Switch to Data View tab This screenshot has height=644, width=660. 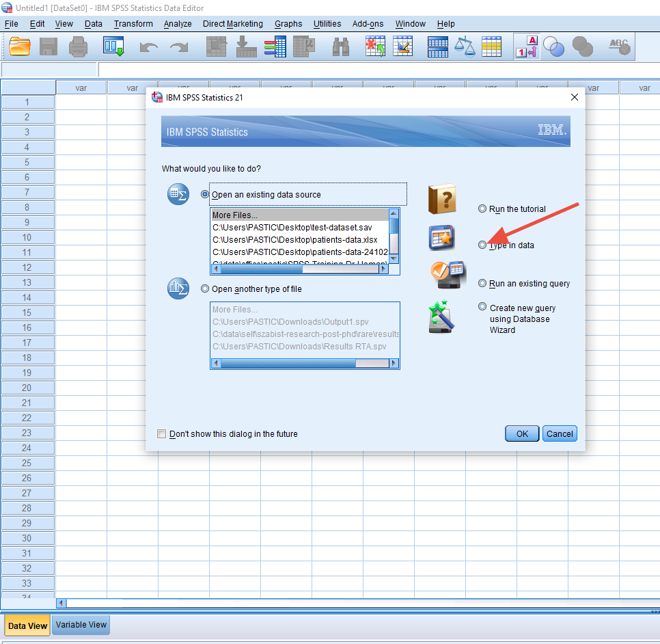click(x=27, y=626)
